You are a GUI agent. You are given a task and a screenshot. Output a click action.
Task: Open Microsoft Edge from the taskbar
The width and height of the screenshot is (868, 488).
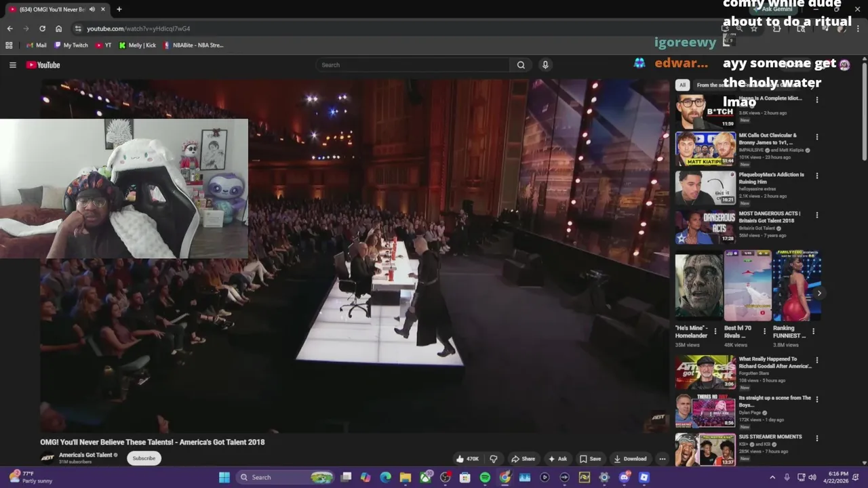point(385,477)
